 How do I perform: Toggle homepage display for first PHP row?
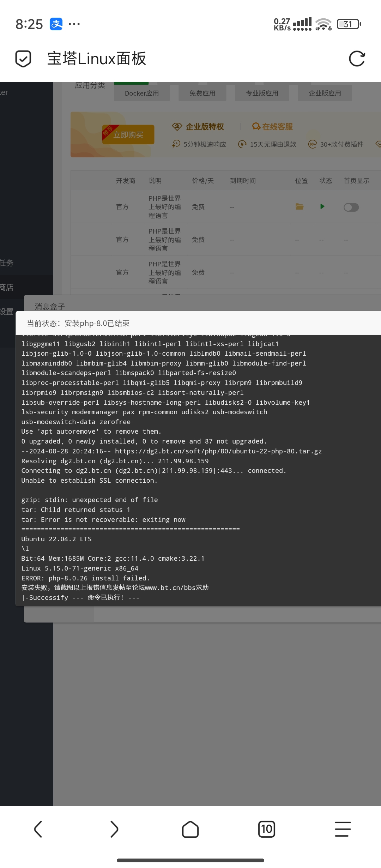[x=351, y=207]
